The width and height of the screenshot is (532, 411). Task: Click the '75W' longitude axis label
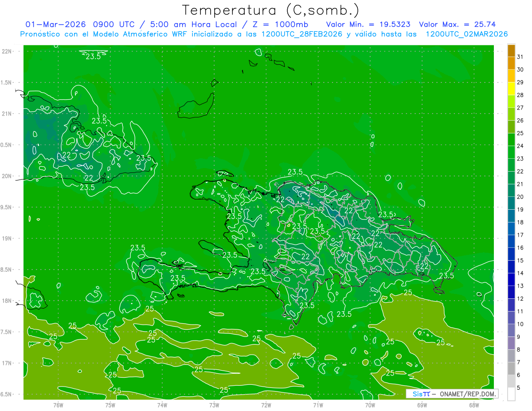pos(110,405)
